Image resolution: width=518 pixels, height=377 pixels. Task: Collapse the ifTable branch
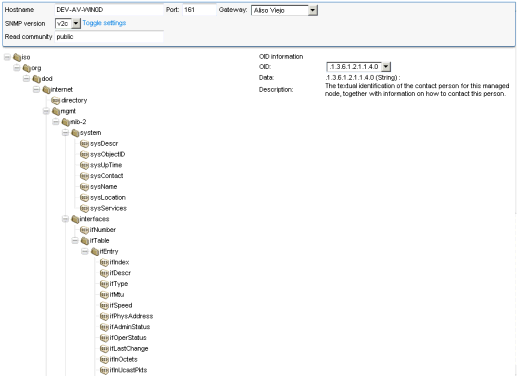(x=75, y=241)
